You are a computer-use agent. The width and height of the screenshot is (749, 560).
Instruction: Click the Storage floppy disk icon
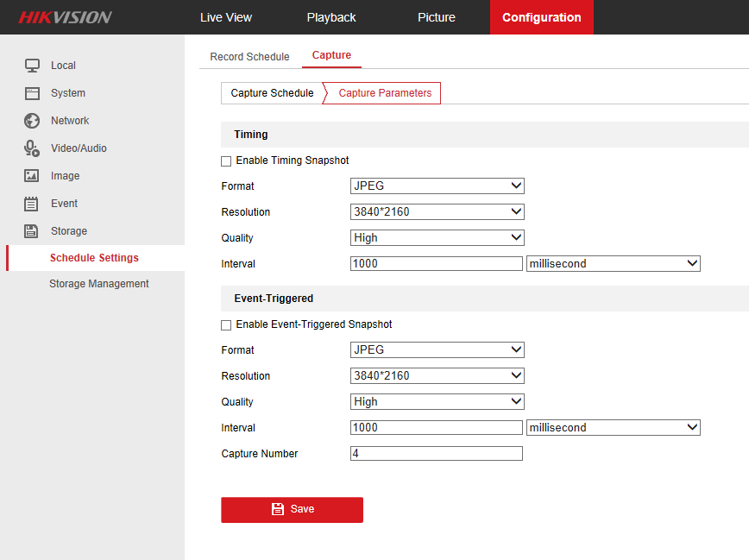pos(32,231)
